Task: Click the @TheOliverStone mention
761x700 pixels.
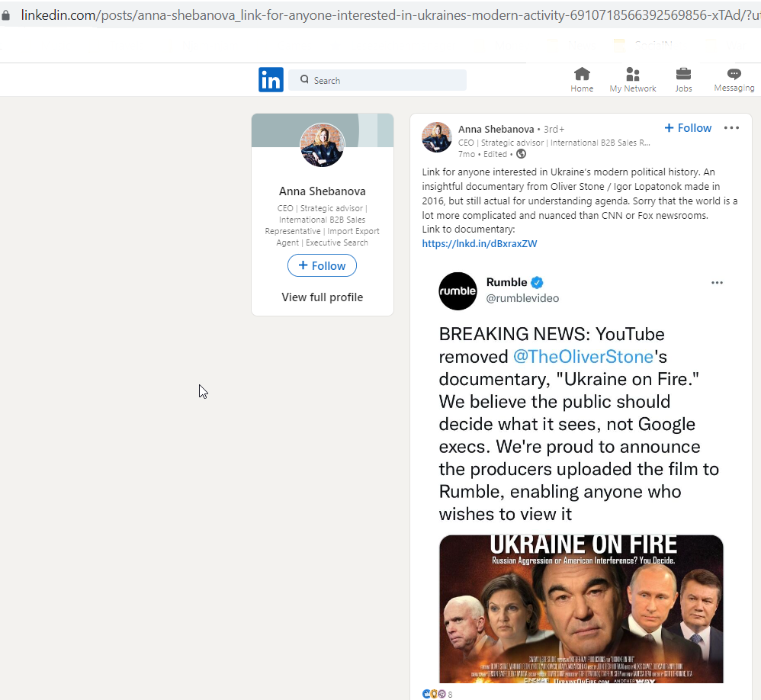Action: click(583, 357)
